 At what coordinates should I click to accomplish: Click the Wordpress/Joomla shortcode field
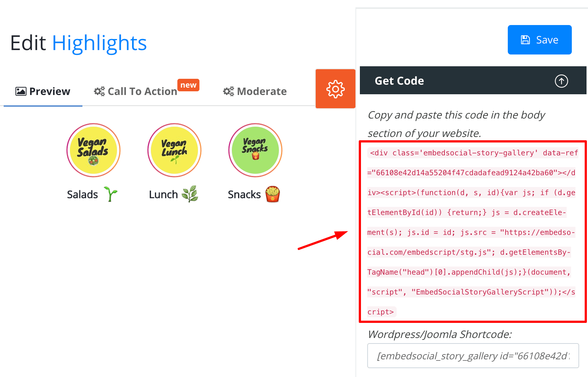[473, 356]
